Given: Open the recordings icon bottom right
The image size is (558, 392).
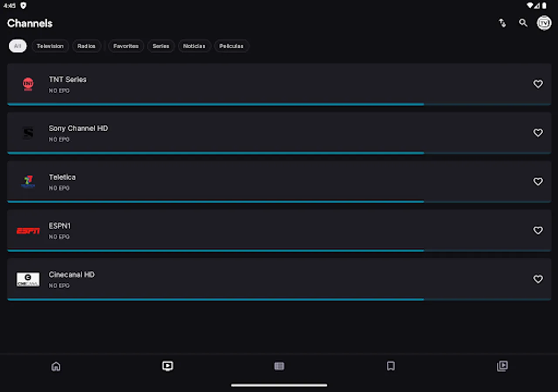Looking at the screenshot, I should click(x=502, y=366).
